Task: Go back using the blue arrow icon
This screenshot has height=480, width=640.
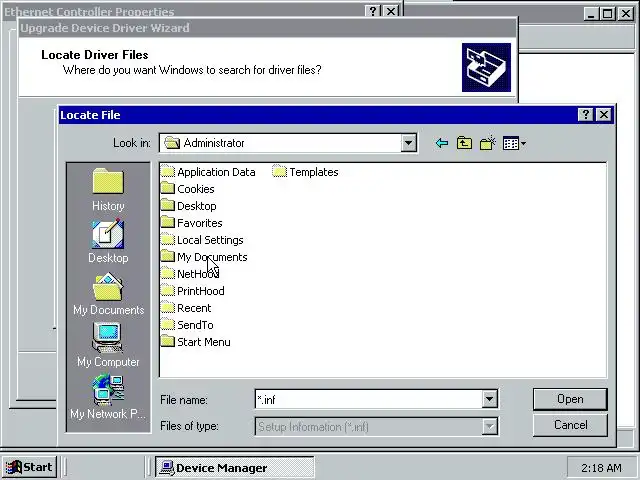Action: click(x=442, y=143)
